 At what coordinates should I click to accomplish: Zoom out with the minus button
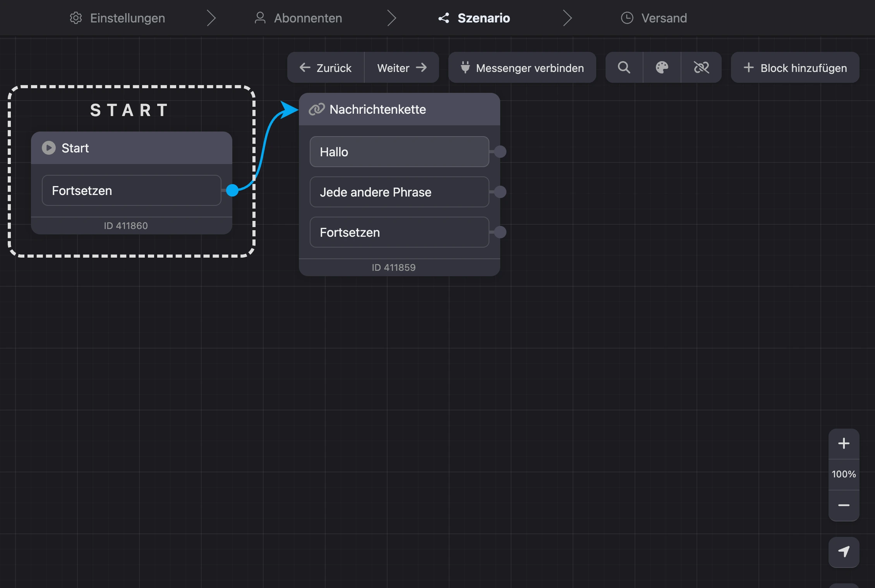tap(844, 505)
